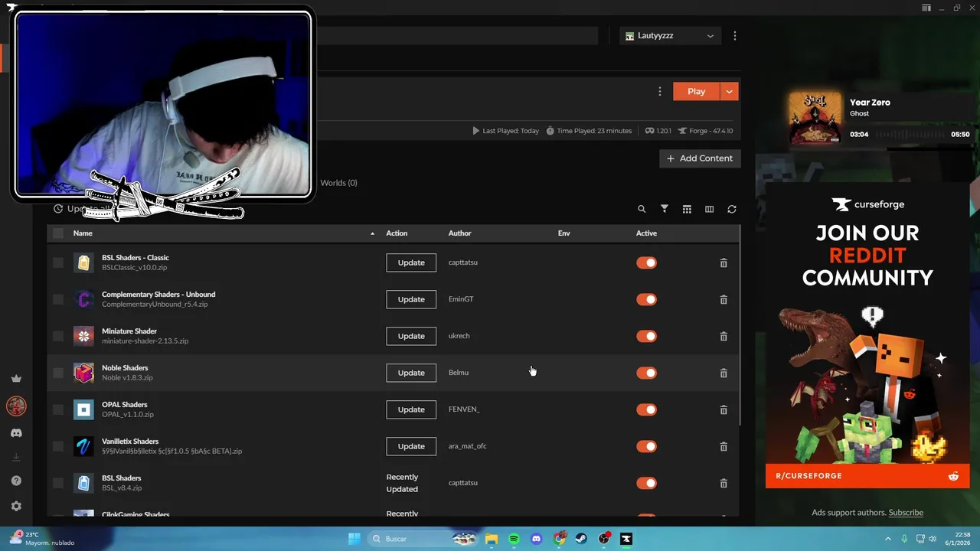Delete BSL Shaders - Classic with trash icon
Screen dimensions: 980x551
pos(724,262)
